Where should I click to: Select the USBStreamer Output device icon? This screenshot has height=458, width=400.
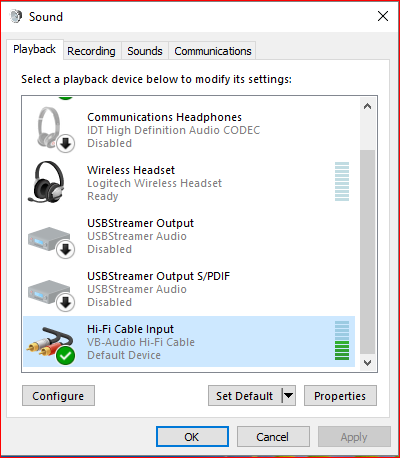tap(51, 242)
